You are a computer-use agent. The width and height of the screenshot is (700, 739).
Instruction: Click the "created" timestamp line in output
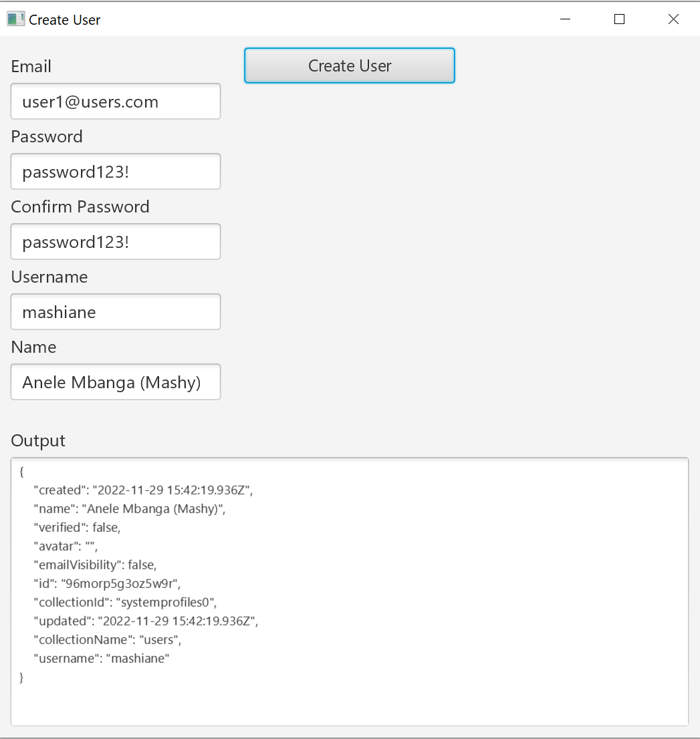143,490
